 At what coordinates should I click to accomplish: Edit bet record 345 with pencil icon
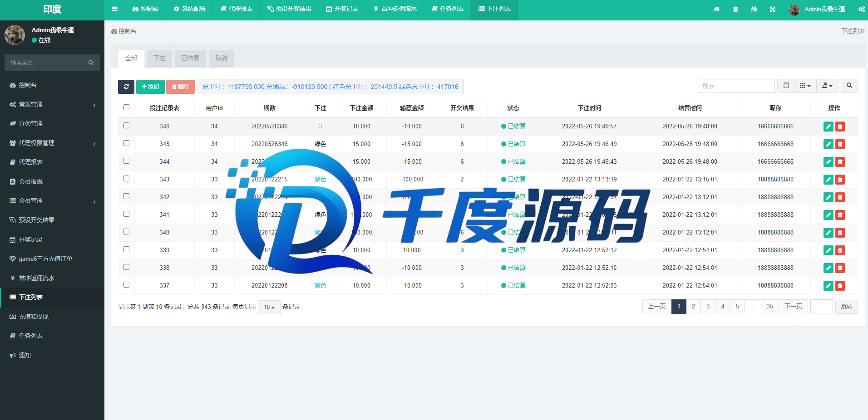829,144
